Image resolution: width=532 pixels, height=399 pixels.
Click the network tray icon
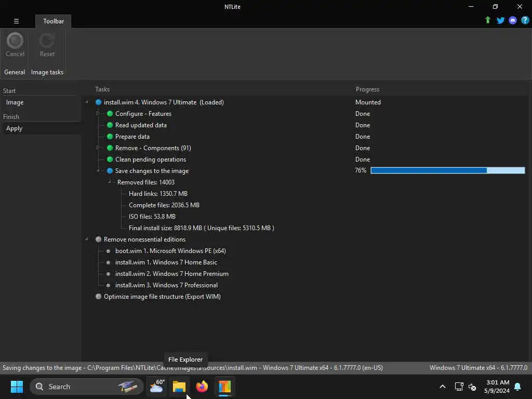459,387
